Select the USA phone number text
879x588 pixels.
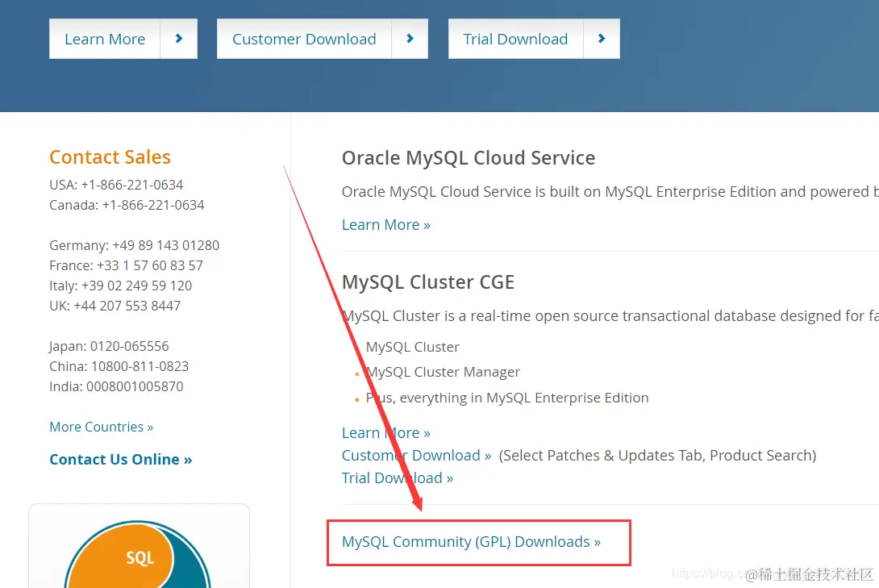coord(131,185)
